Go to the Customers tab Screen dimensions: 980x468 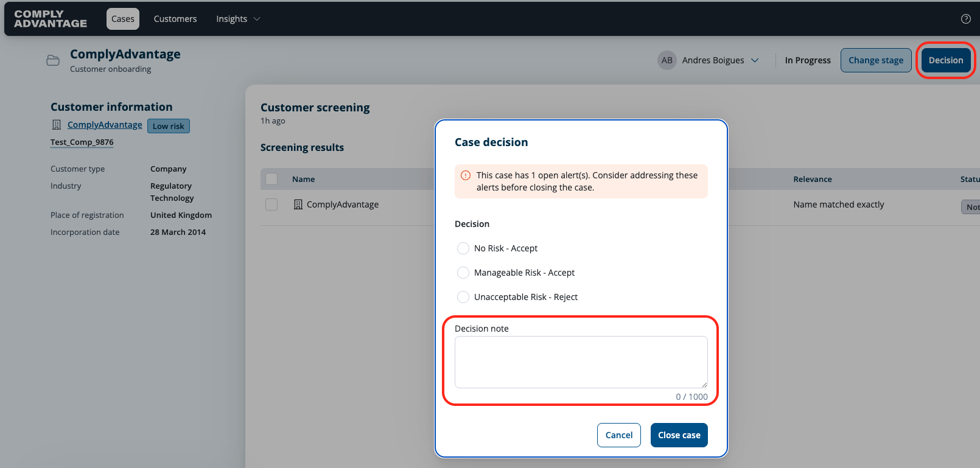click(x=175, y=19)
